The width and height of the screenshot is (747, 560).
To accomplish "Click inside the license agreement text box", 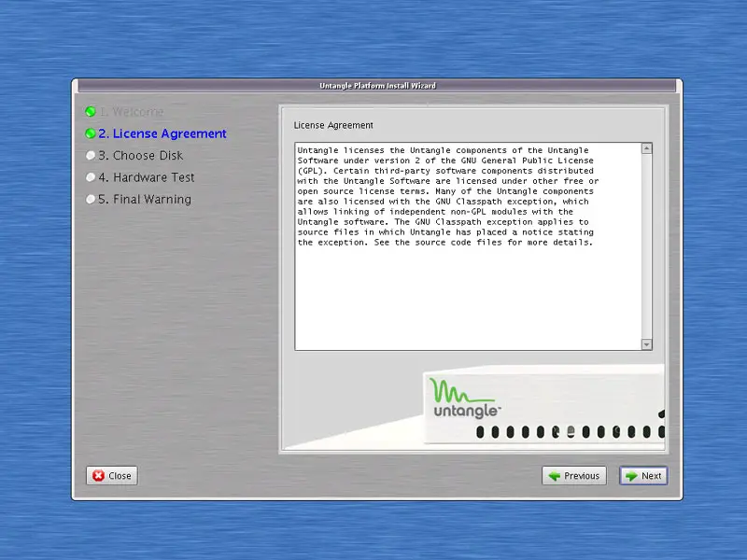I will coord(469,246).
